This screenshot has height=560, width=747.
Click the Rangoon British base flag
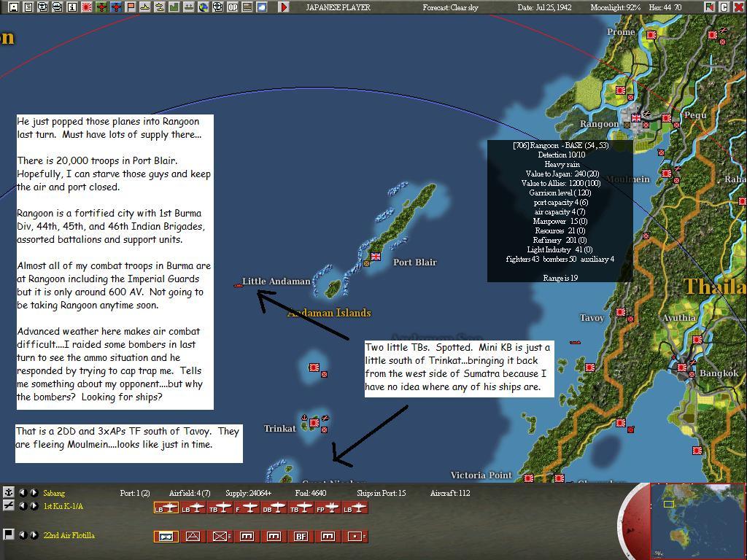(x=636, y=117)
